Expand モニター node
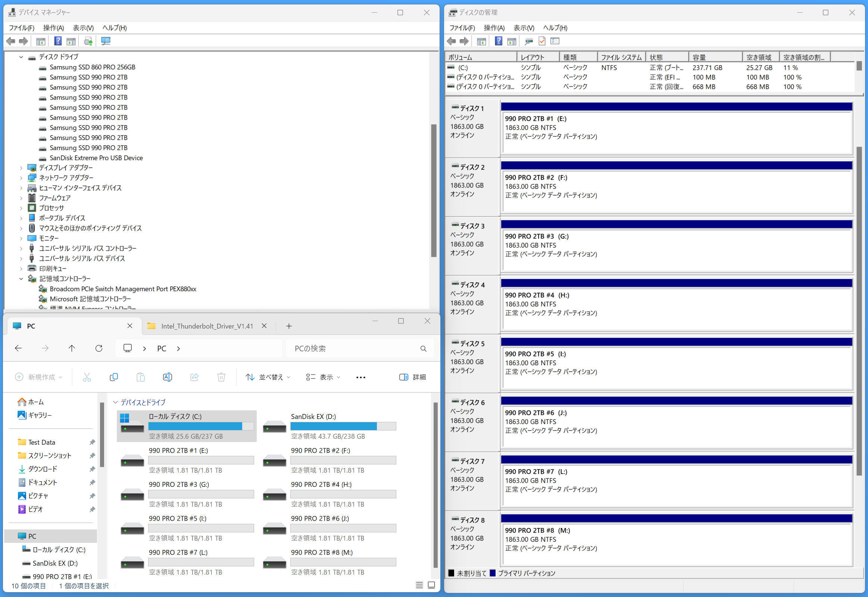 point(21,239)
